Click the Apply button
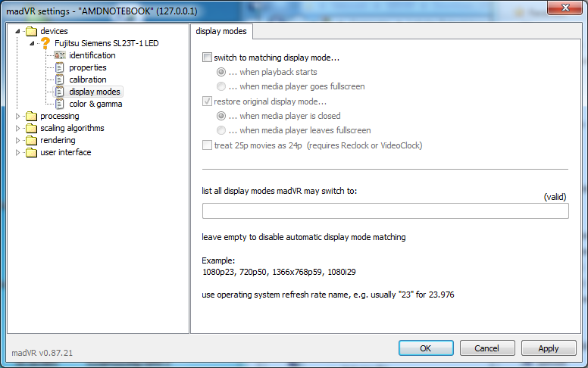 549,348
